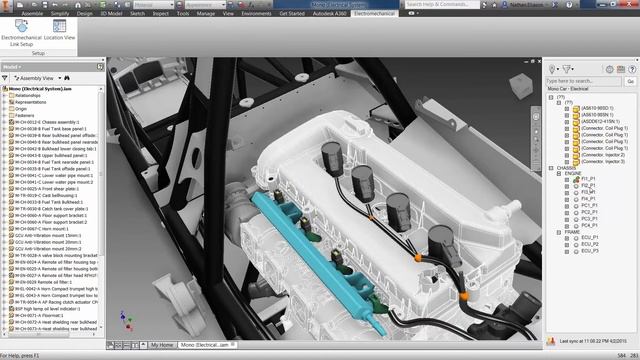Switch to the Environments ribbon tab
Image resolution: width=640 pixels, height=360 pixels.
pos(256,13)
